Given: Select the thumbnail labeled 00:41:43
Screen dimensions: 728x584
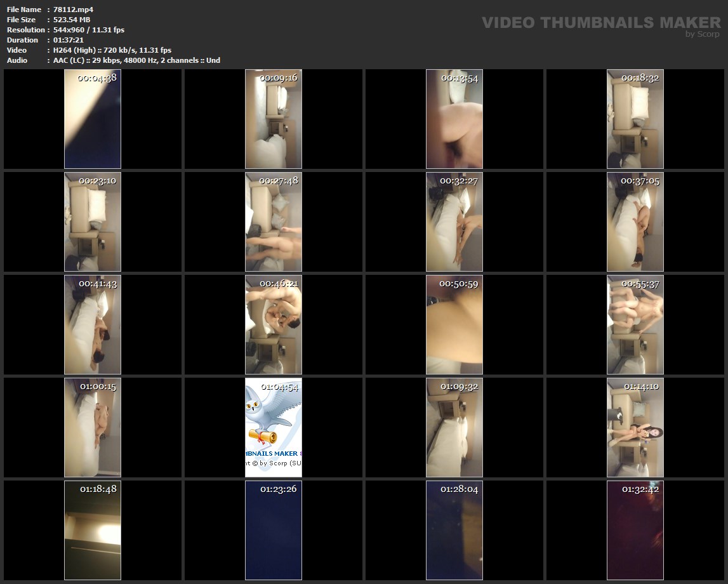Looking at the screenshot, I should point(93,325).
